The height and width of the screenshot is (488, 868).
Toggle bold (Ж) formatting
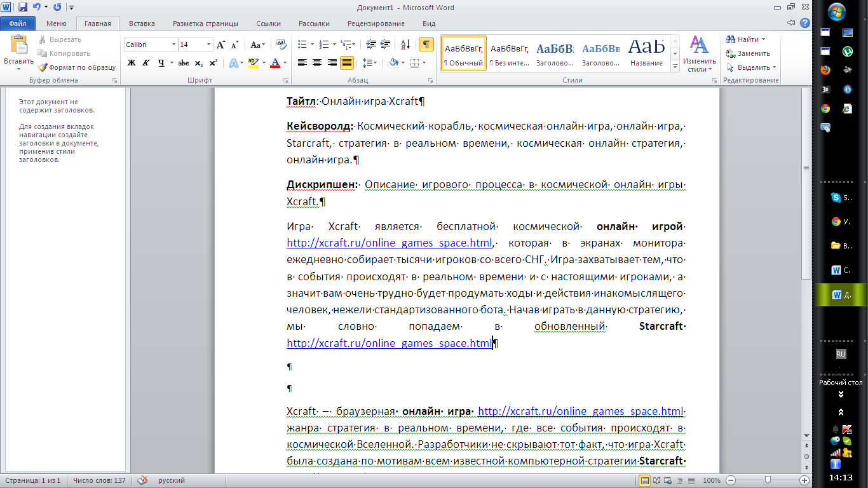[x=132, y=63]
